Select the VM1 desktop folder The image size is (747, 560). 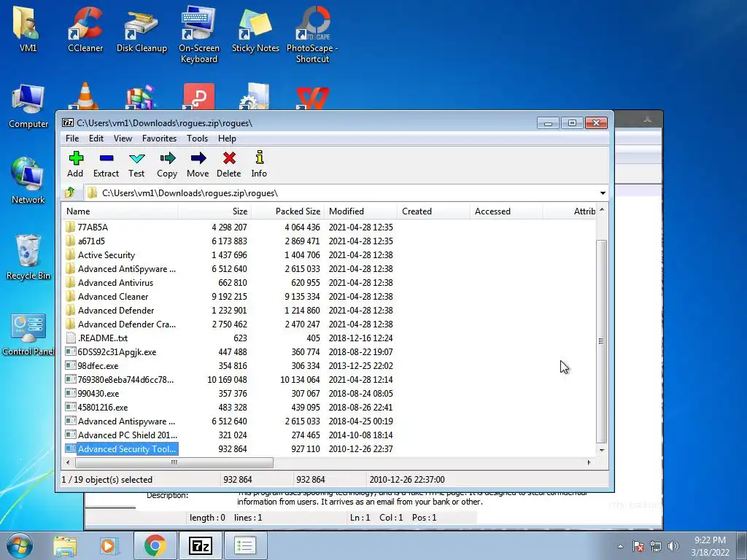[x=28, y=29]
